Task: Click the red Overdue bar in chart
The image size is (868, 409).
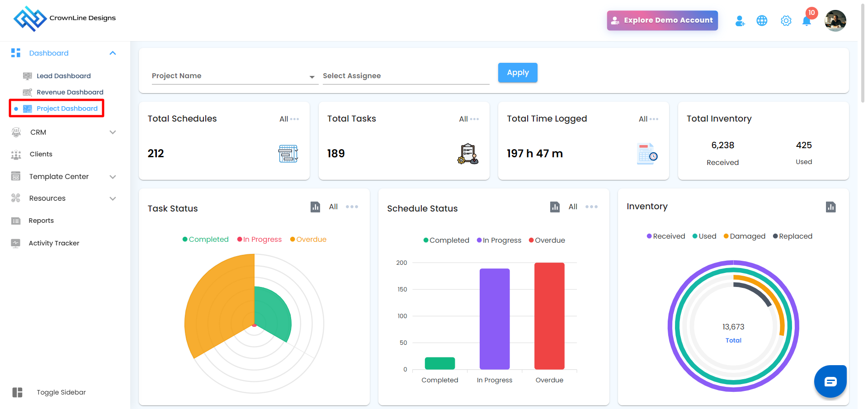Action: tap(549, 316)
